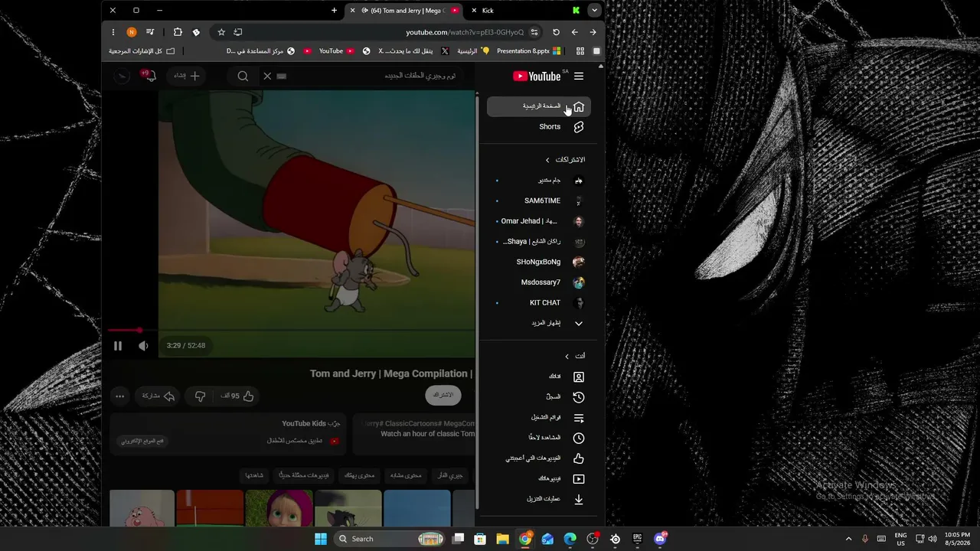Open the Msdossary7 channel subscription
980x551 pixels.
coord(539,282)
